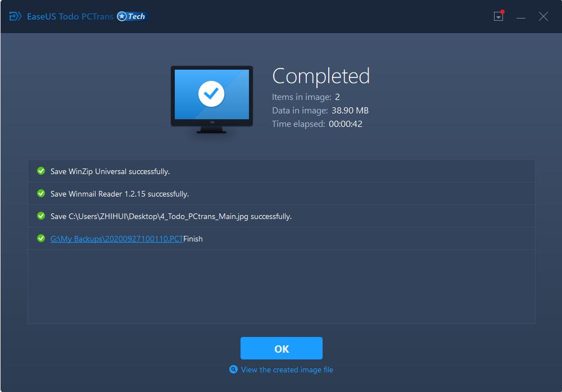Select the 4_Todo_PCtrans_Main.jpg saved row text
This screenshot has width=562, height=392.
[x=171, y=216]
